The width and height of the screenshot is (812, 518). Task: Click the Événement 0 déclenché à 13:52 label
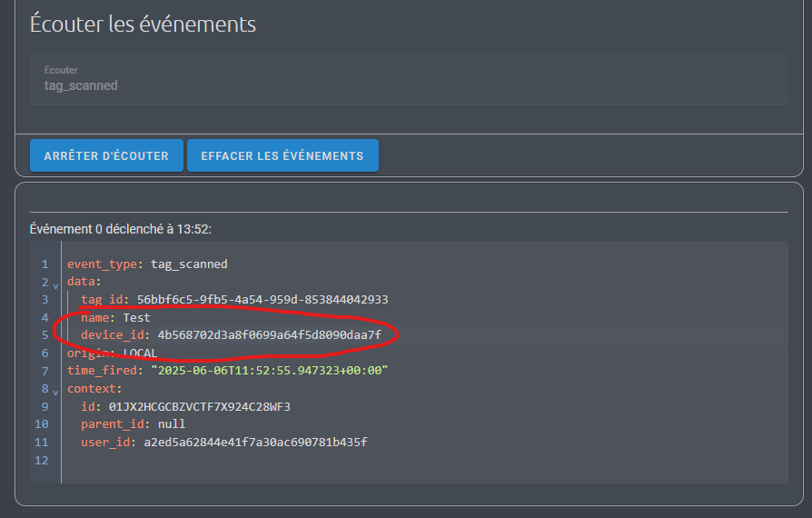(x=121, y=229)
